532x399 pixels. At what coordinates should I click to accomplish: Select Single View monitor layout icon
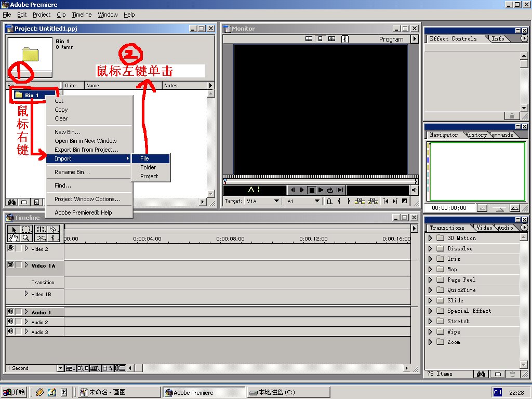(320, 38)
